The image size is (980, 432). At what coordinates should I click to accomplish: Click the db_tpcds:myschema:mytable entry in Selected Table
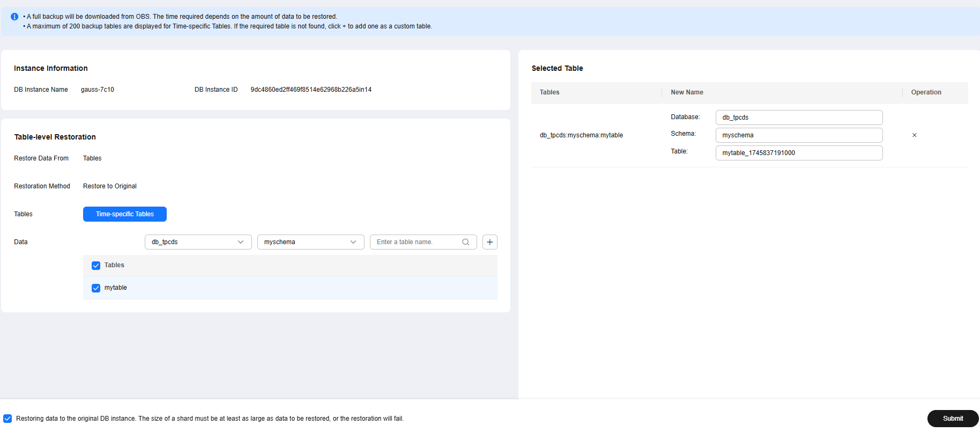coord(581,135)
